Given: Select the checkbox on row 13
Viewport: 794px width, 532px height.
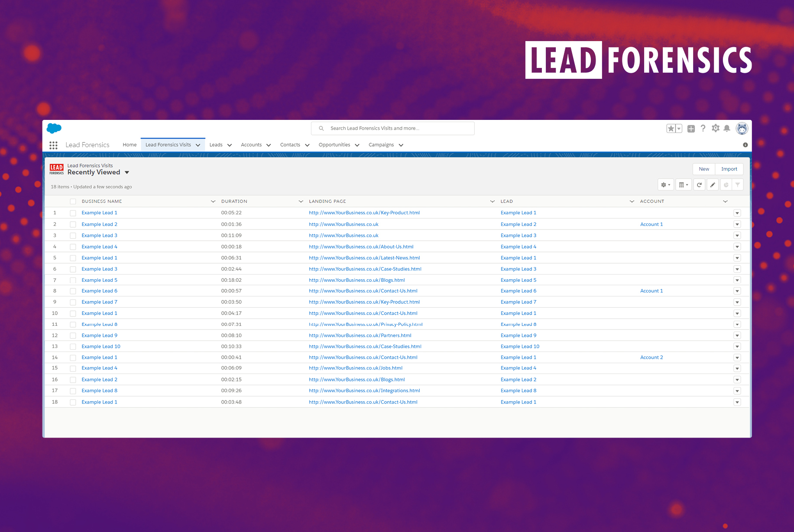Looking at the screenshot, I should click(73, 347).
